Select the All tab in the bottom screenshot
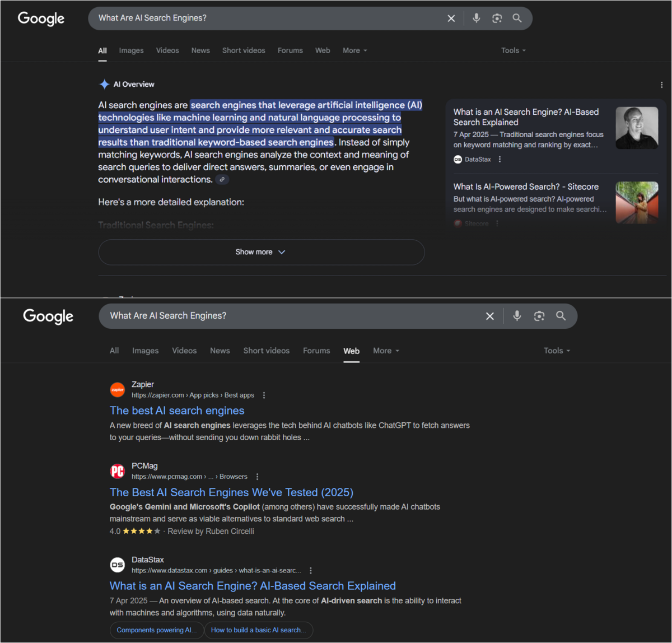Screen dimensions: 672x643 tap(114, 351)
